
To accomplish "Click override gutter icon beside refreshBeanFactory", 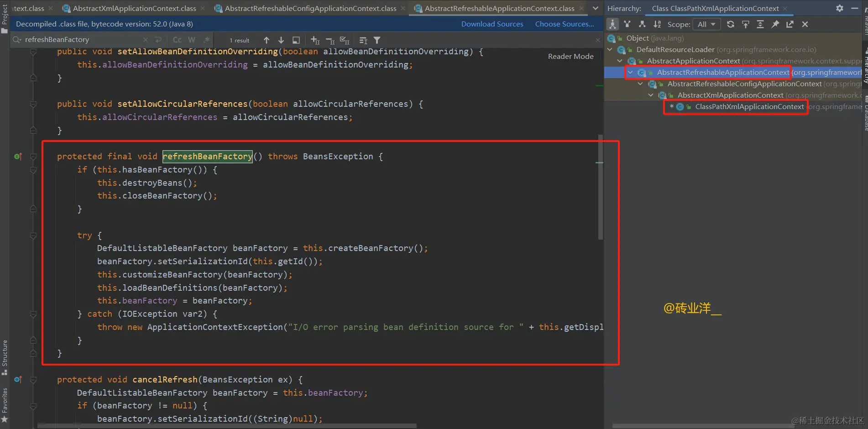I will pyautogui.click(x=18, y=157).
